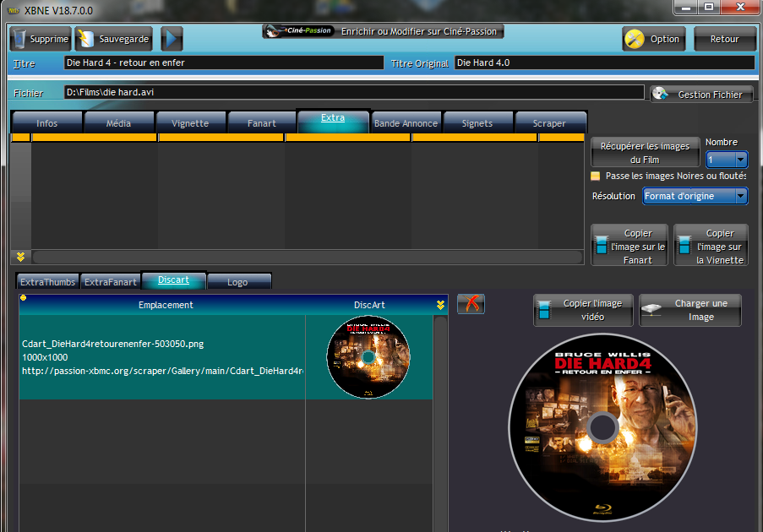
Task: Open the Résolution Format d'origine dropdown
Action: pyautogui.click(x=695, y=196)
